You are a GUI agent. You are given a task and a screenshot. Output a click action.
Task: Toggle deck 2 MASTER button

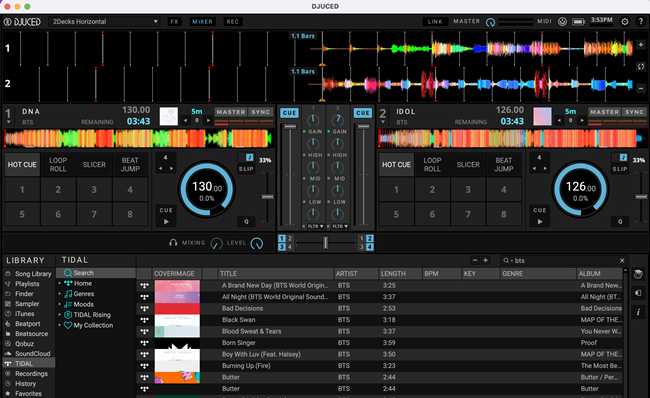(604, 112)
